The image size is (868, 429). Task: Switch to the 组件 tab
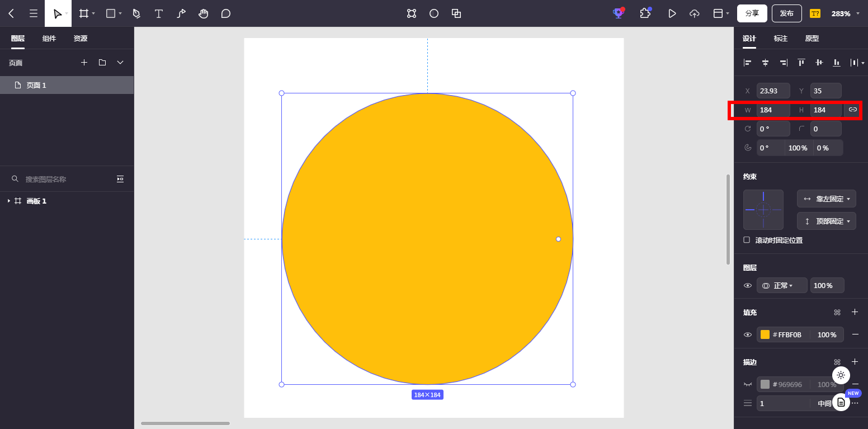49,39
